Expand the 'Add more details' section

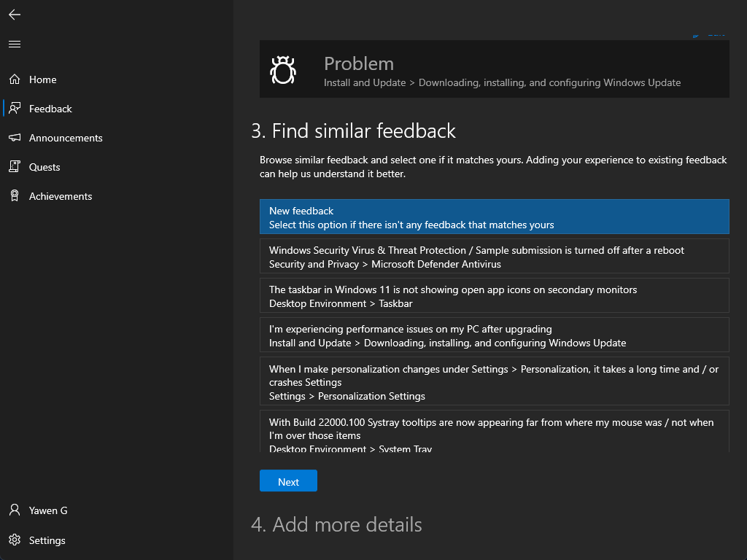pos(336,525)
